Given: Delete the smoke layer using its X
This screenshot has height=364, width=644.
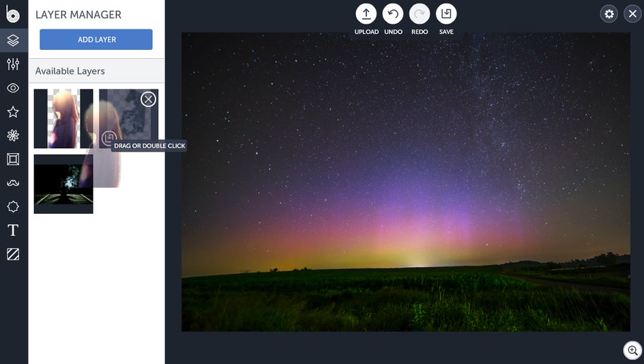Looking at the screenshot, I should pos(148,99).
